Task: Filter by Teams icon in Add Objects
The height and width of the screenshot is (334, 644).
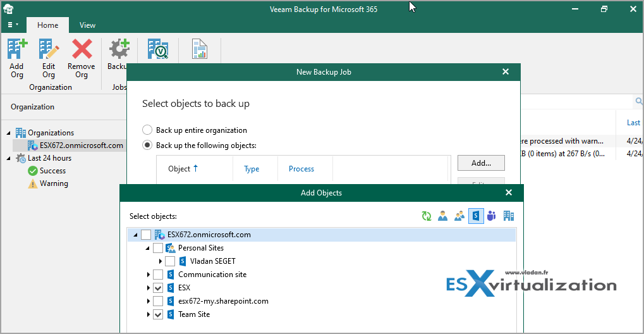Action: 492,216
